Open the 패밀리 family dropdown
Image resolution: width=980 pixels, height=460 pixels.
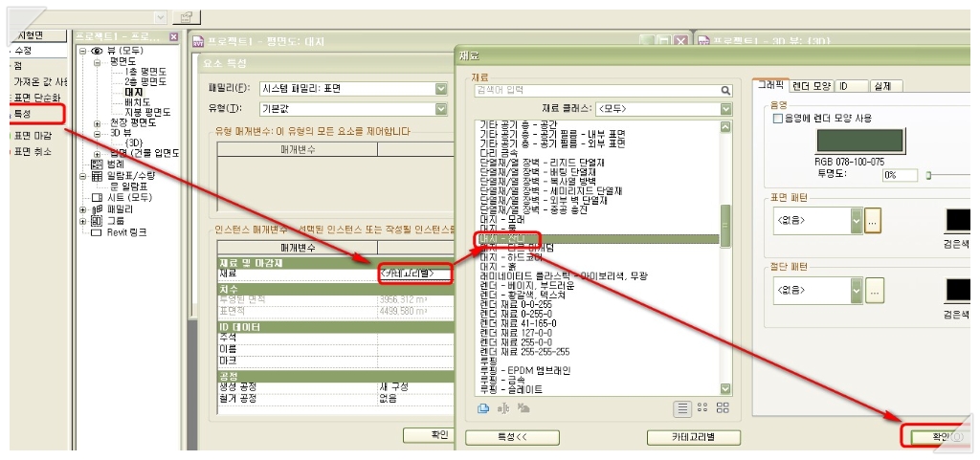click(441, 89)
